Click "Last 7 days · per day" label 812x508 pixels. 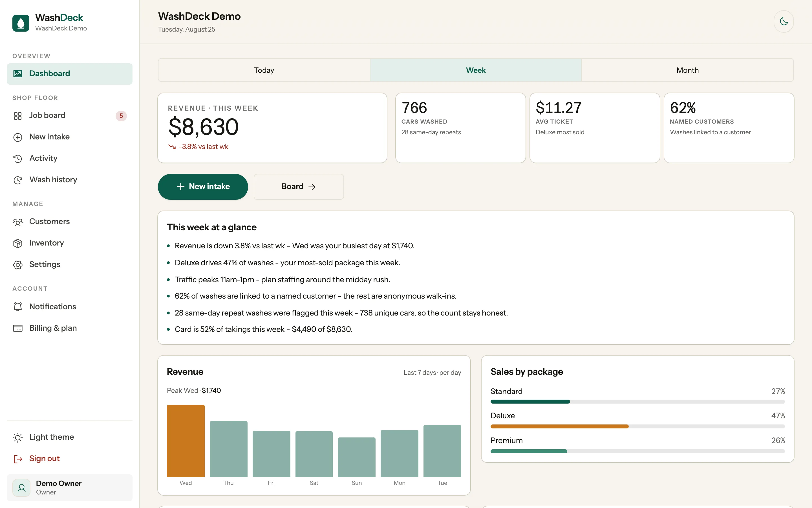pos(432,373)
